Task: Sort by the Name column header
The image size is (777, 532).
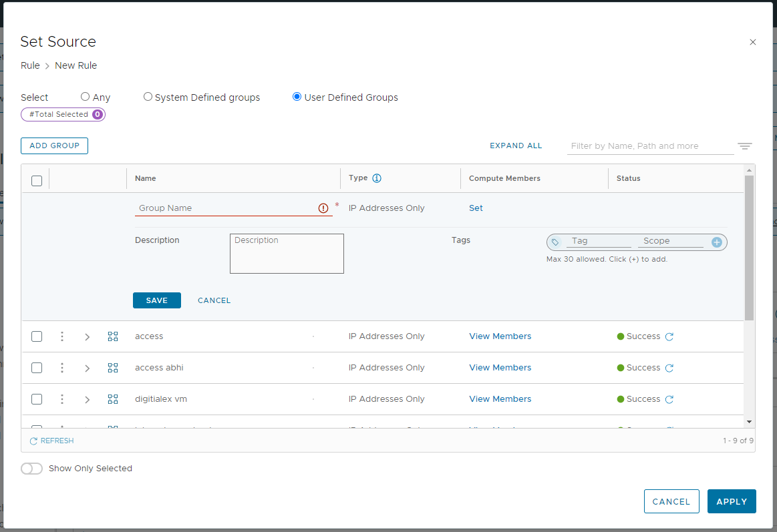Action: tap(146, 178)
